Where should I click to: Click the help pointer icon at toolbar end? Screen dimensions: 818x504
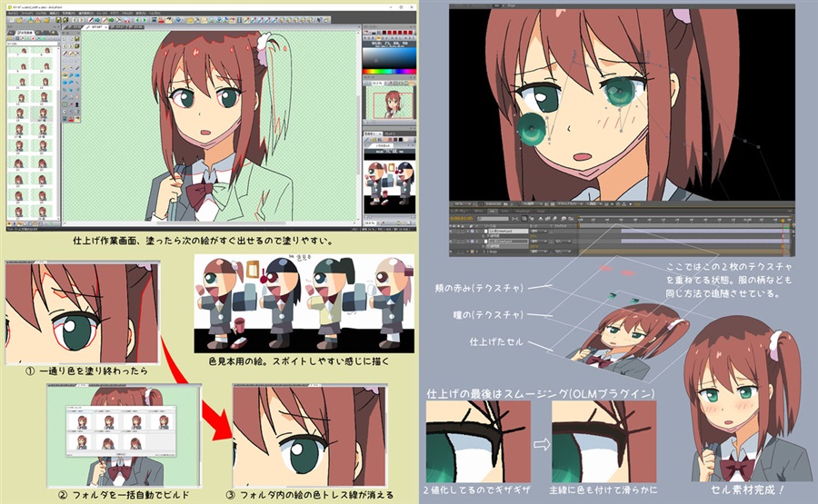pos(320,20)
